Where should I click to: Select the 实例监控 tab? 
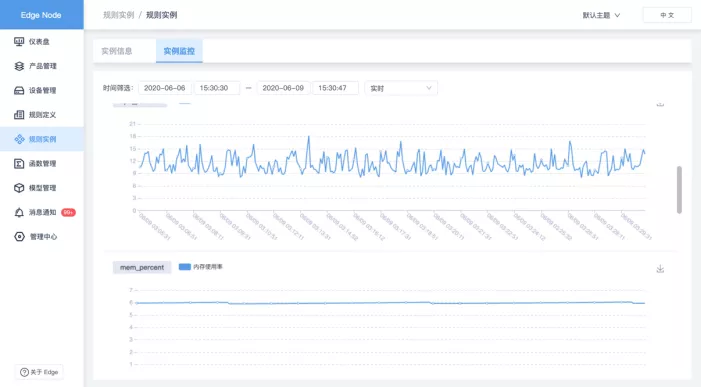click(179, 51)
